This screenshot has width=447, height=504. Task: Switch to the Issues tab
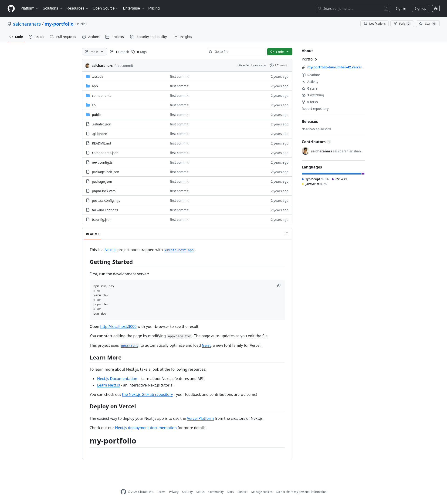pyautogui.click(x=36, y=37)
